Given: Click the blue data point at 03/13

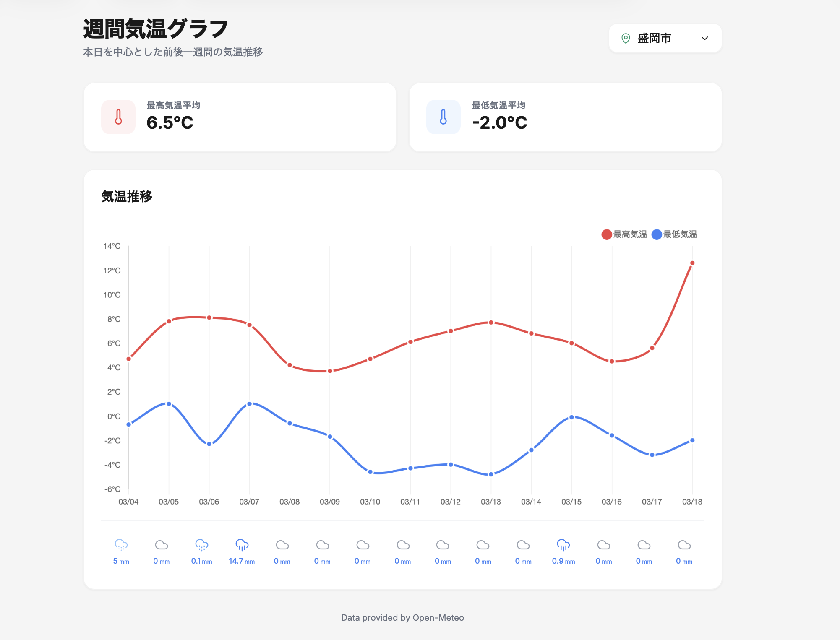Looking at the screenshot, I should (x=491, y=474).
